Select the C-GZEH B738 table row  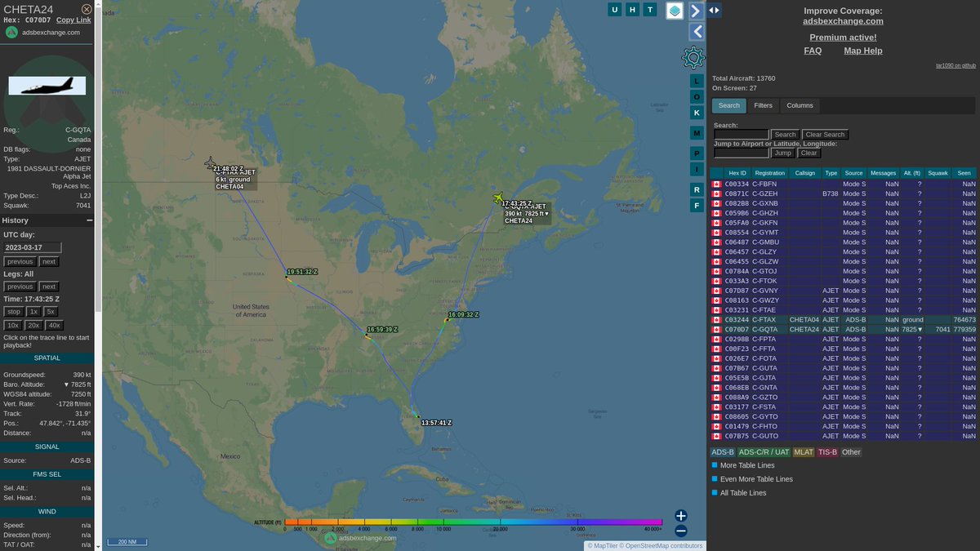844,193
